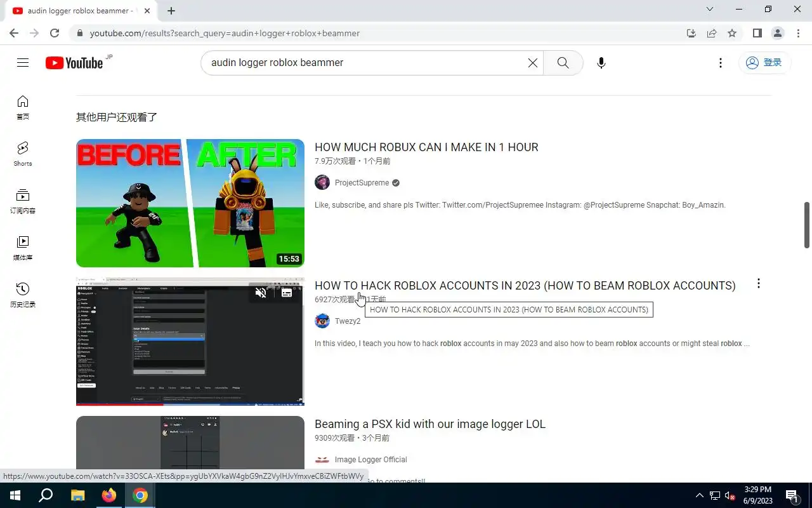The image size is (812, 508).
Task: Open the Chrome profile avatar menu
Action: coord(777,33)
